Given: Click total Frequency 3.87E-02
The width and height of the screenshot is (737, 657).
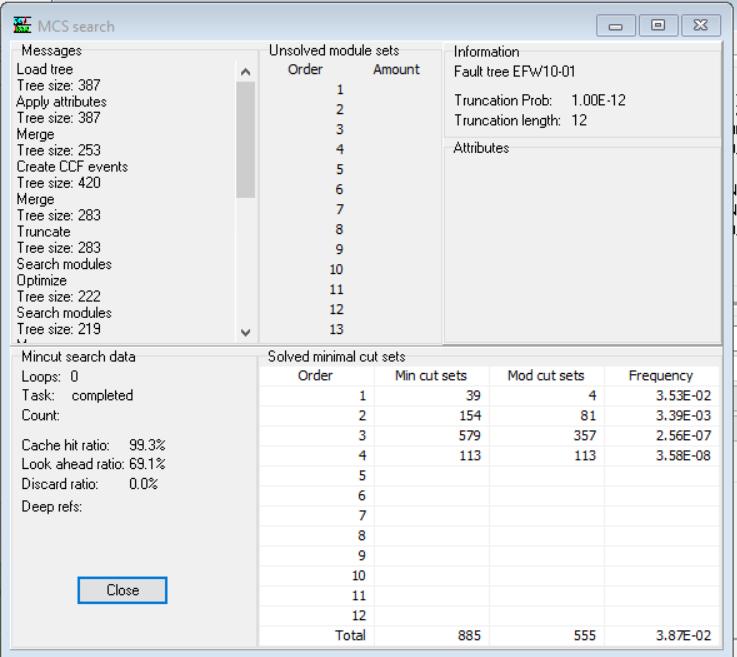Looking at the screenshot, I should (x=683, y=635).
